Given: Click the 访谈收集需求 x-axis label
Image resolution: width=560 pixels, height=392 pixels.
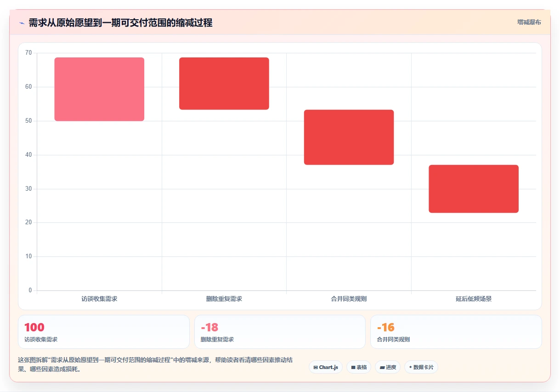Looking at the screenshot, I should pyautogui.click(x=99, y=299).
